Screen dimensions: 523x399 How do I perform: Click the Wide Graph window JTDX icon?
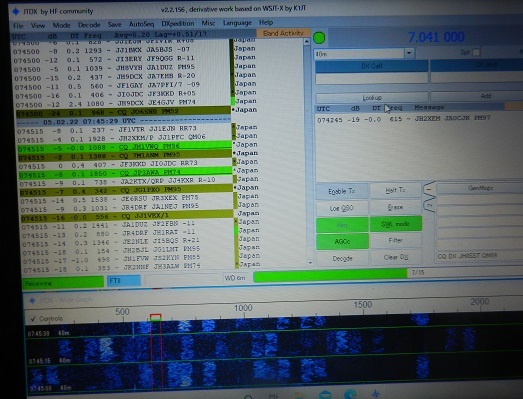tap(32, 300)
